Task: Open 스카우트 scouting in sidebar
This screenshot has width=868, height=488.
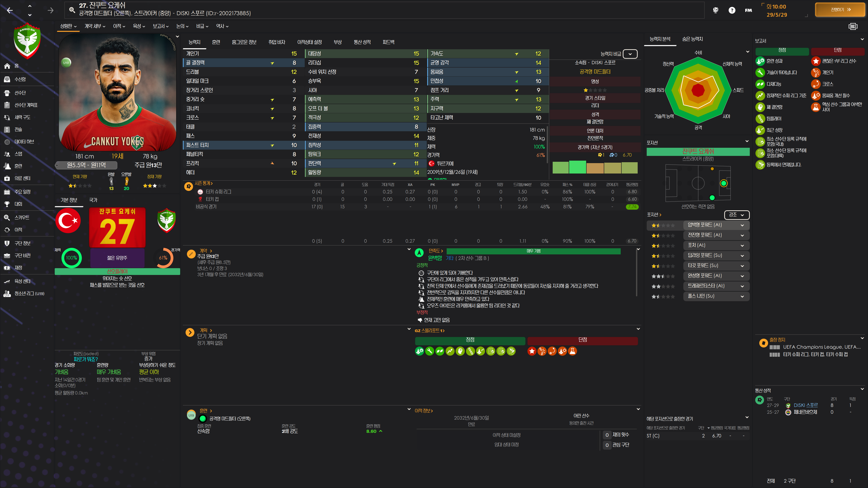Action: (x=21, y=218)
